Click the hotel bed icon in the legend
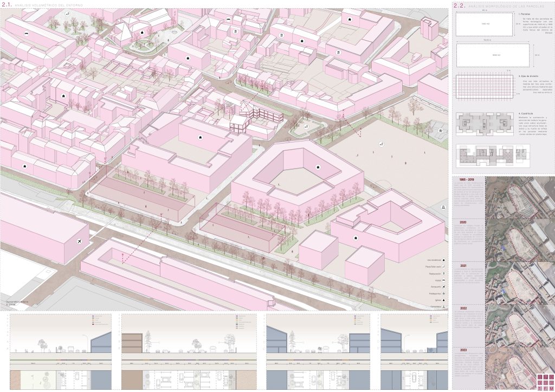This screenshot has width=555, height=392. click(443, 280)
